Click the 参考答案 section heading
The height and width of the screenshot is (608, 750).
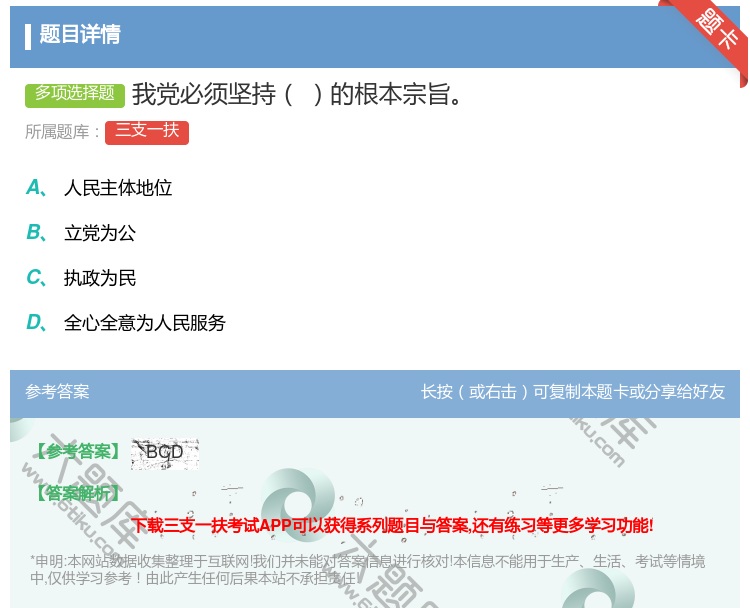(57, 392)
